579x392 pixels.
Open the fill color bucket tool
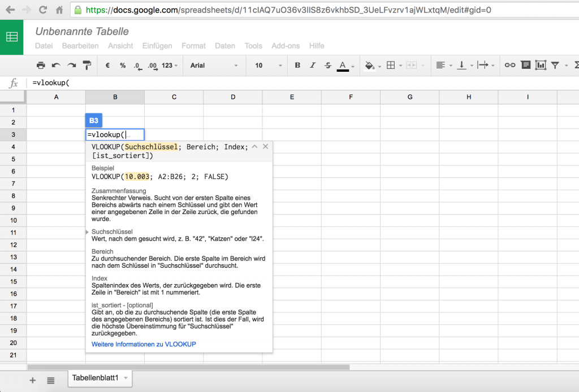tap(370, 65)
